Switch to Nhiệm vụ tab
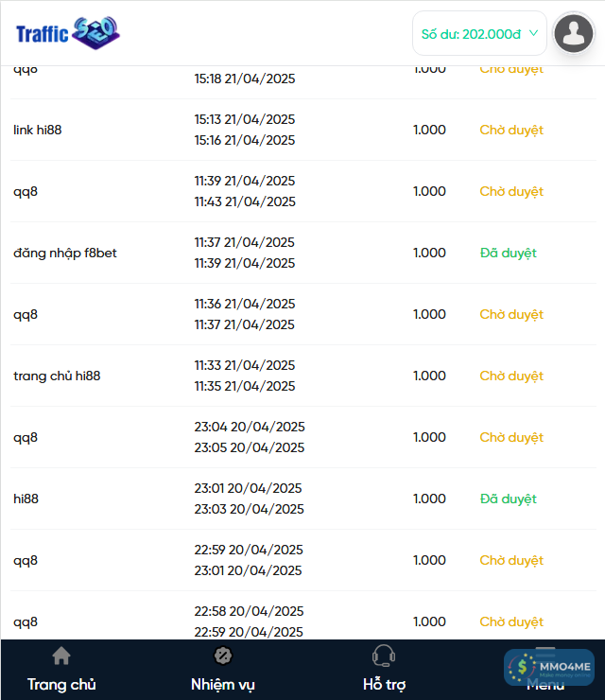The width and height of the screenshot is (605, 700). (x=223, y=684)
